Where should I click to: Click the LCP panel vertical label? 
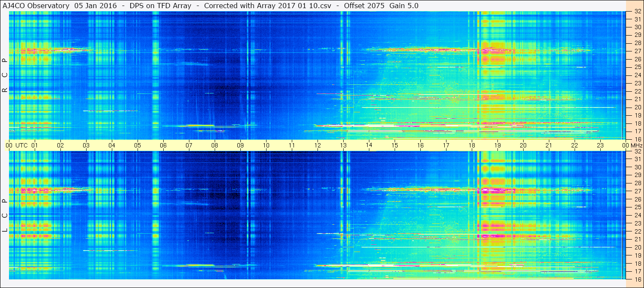5,216
